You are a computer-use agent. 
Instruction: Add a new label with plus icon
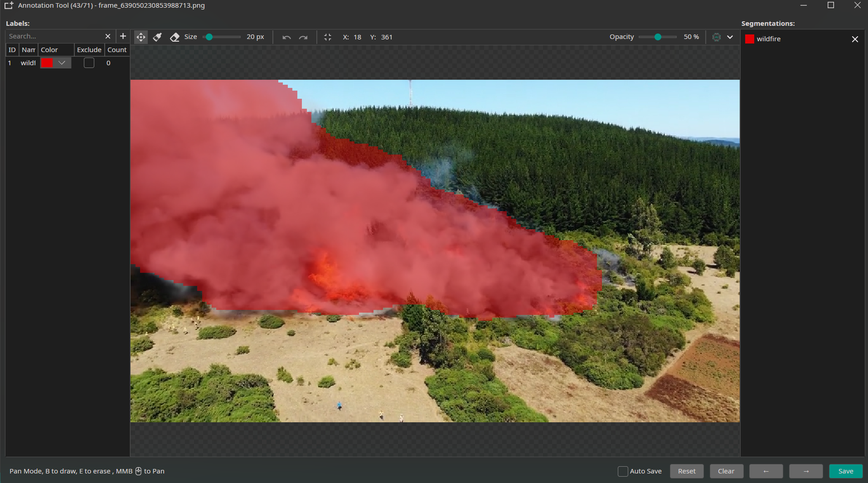coord(123,36)
